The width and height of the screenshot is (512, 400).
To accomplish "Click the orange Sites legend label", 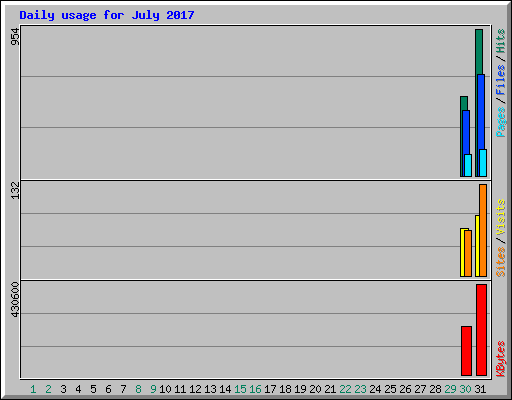I will pyautogui.click(x=501, y=262).
